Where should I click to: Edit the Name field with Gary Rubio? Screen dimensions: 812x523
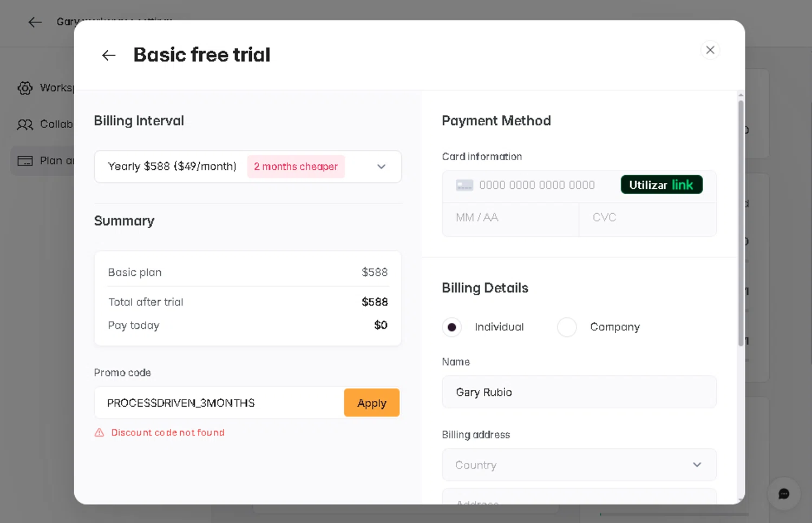[x=579, y=392]
